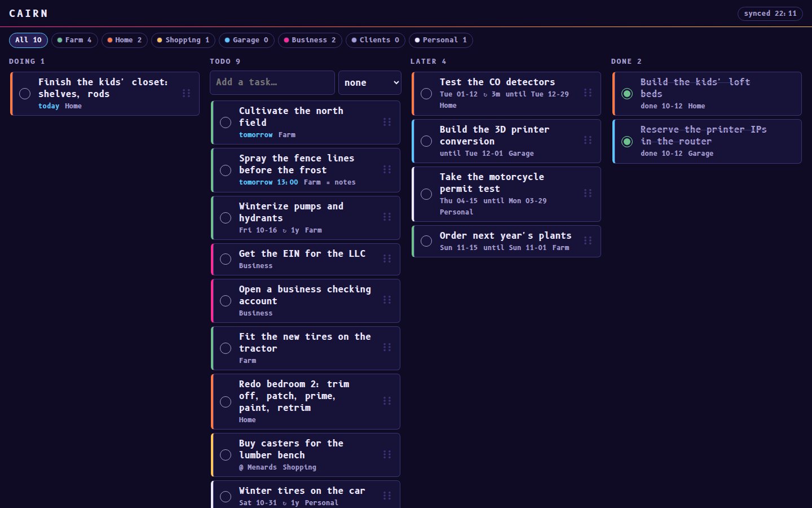Click drag handle on Spray the fence lines card

387,169
